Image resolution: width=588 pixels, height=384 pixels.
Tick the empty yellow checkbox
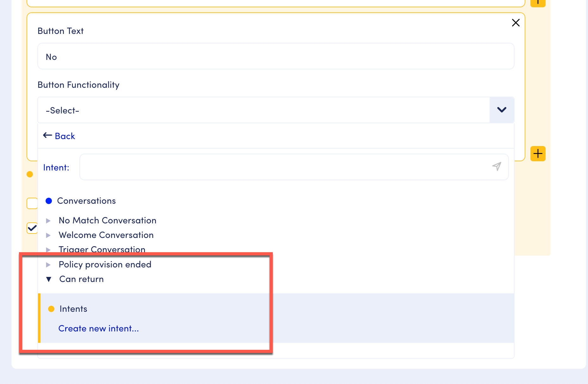point(32,203)
